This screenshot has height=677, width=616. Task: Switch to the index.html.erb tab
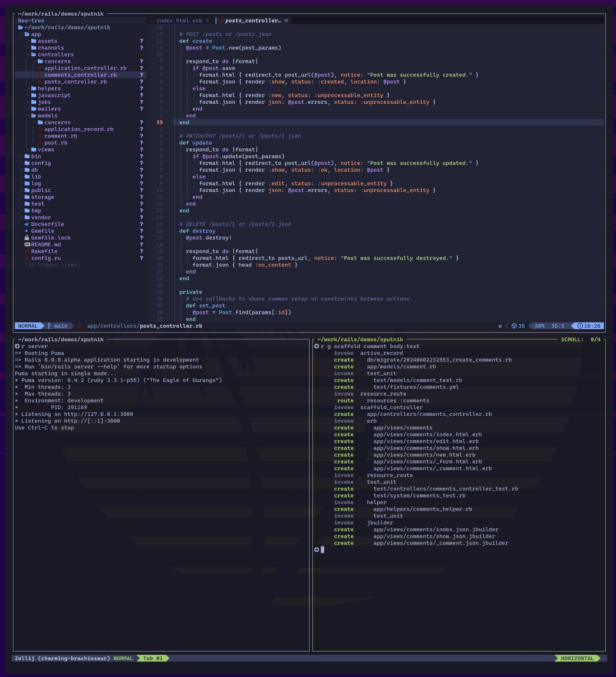(179, 21)
